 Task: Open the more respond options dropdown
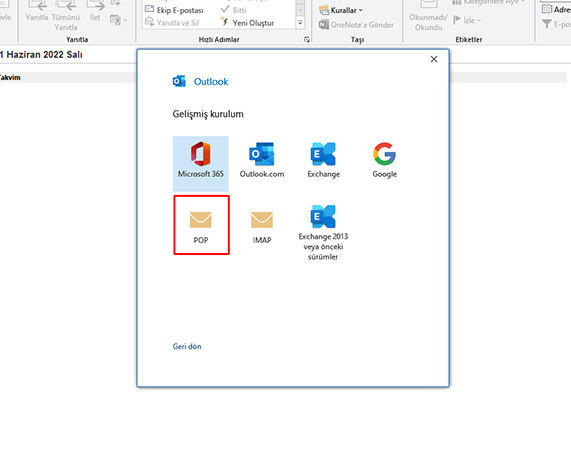[x=118, y=20]
